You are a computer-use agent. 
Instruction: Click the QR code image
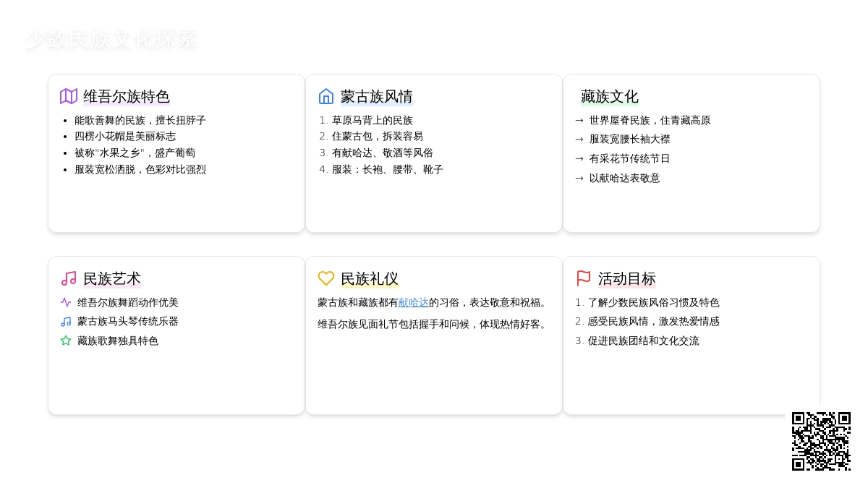[x=821, y=441]
